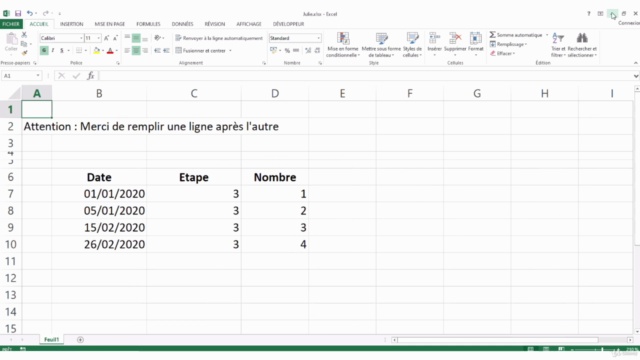Open the FICHIER tab
The width and height of the screenshot is (640, 360).
point(11,24)
